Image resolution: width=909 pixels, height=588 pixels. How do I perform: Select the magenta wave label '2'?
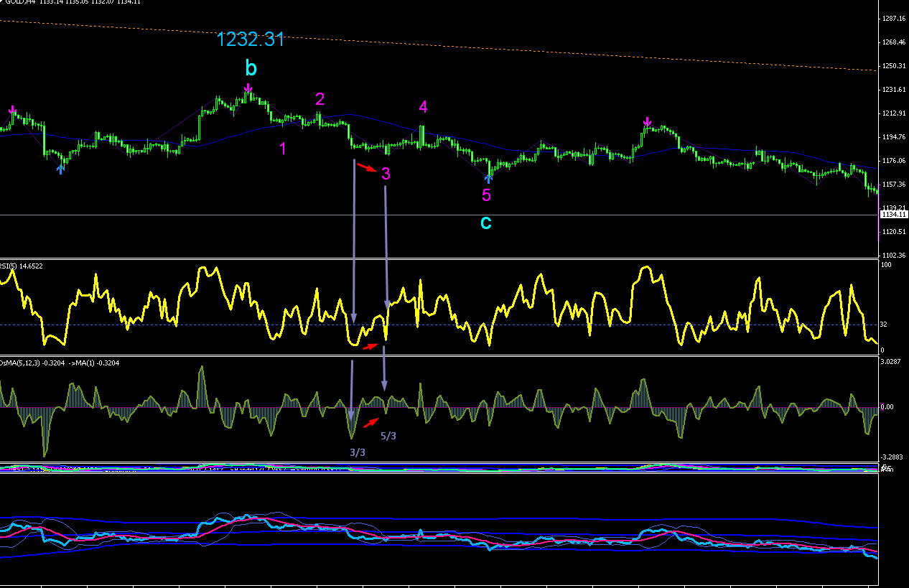pyautogui.click(x=320, y=99)
